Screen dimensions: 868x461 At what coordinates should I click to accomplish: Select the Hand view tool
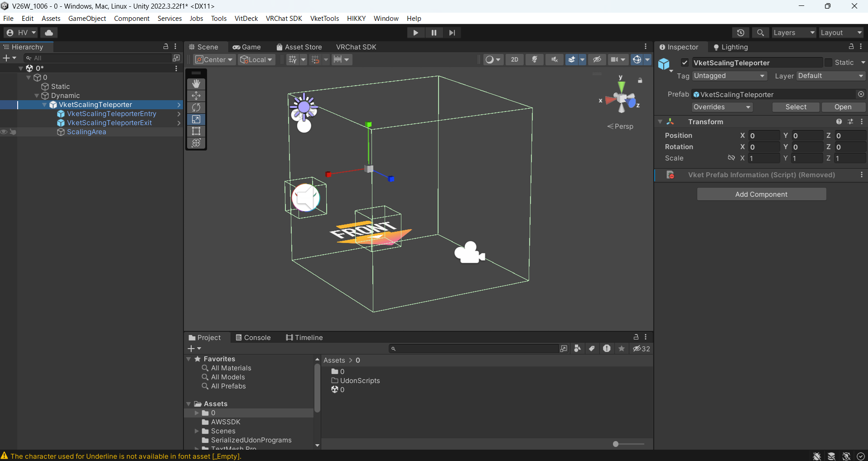pyautogui.click(x=196, y=84)
